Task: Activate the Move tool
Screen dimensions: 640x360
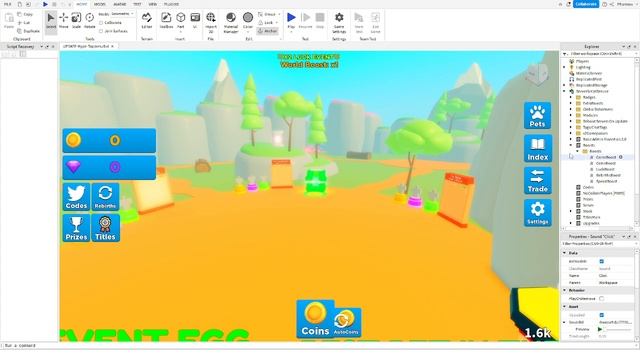Action: (x=64, y=21)
